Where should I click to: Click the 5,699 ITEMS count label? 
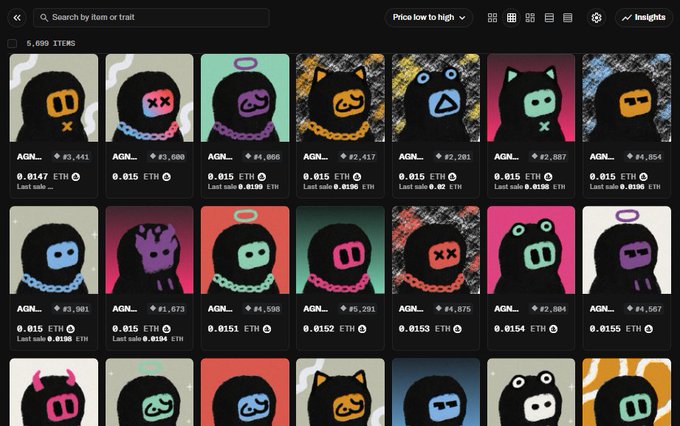51,43
